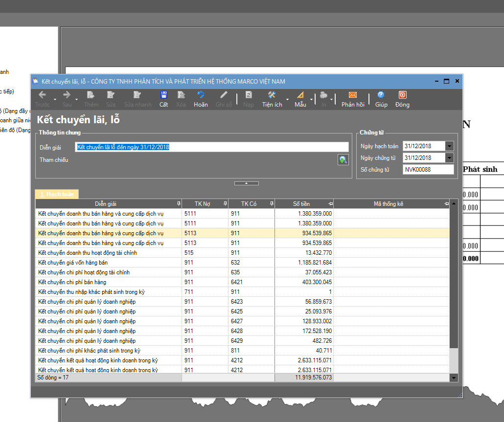
Task: Click the Tham chiếu search reference icon
Action: click(343, 159)
